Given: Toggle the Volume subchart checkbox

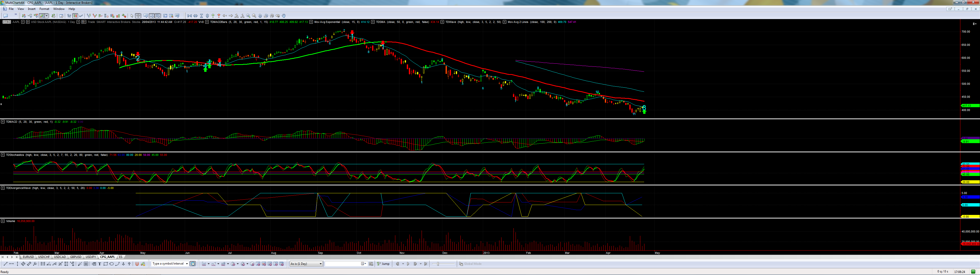Looking at the screenshot, I should pyautogui.click(x=3, y=221).
